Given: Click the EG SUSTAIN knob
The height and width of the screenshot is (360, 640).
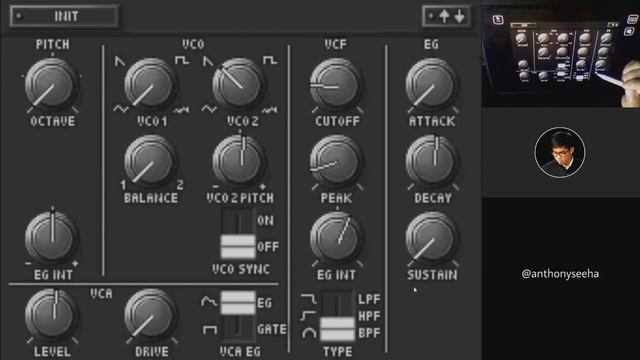Looking at the screenshot, I should tap(432, 238).
